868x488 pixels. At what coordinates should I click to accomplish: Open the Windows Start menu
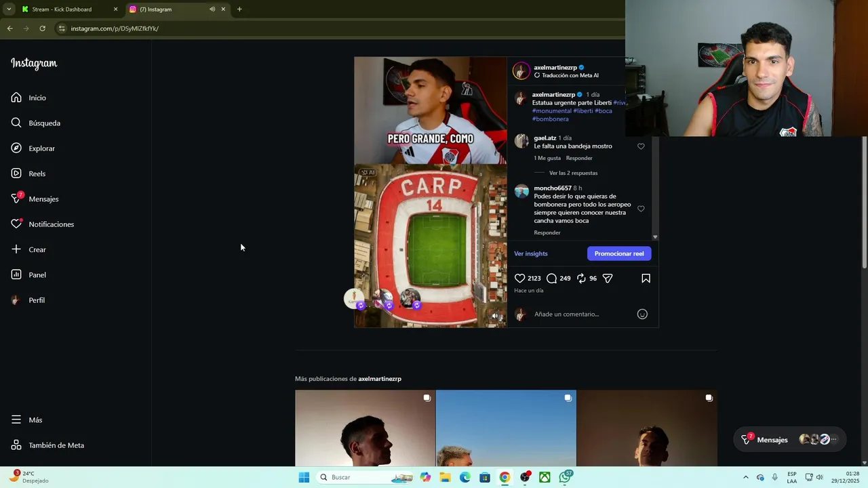[x=304, y=477]
